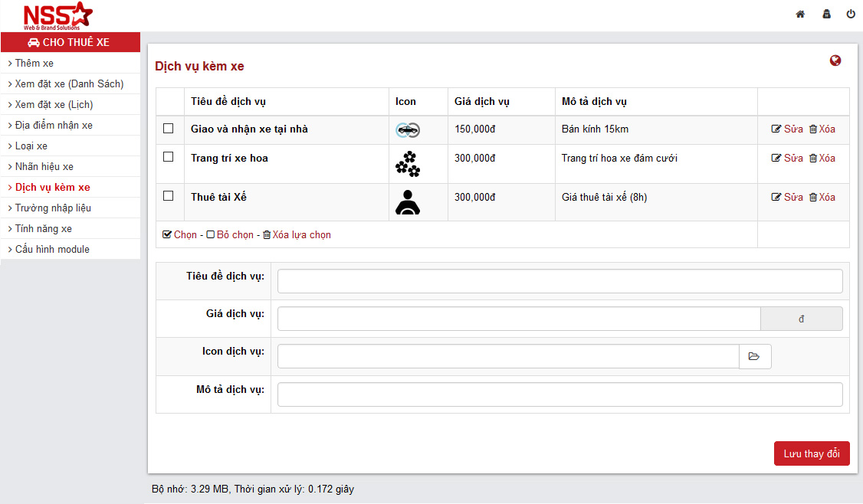The height and width of the screenshot is (504, 863).
Task: Click the steering driver icon for Thuê tài Xế
Action: 408,201
